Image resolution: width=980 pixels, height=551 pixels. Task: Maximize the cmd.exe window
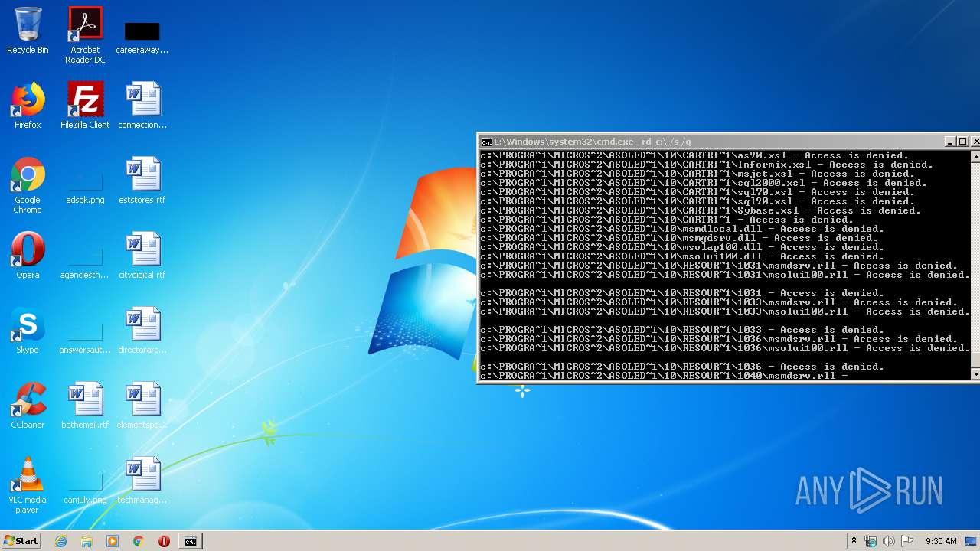tap(963, 142)
